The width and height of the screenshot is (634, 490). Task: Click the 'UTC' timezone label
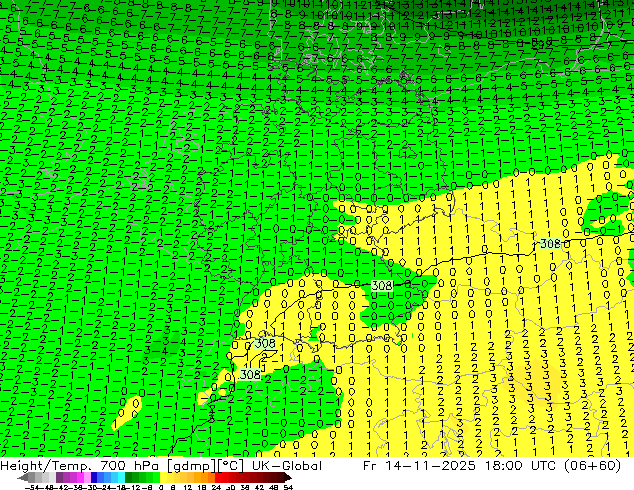point(545,466)
